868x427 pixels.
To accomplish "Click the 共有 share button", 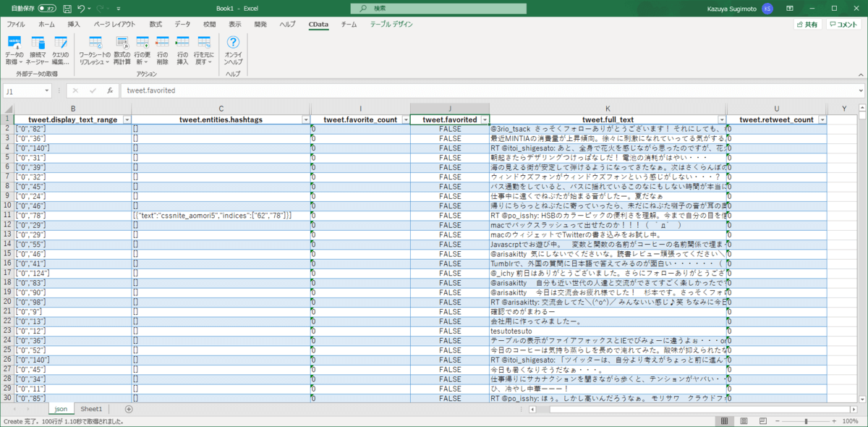I will tap(807, 24).
